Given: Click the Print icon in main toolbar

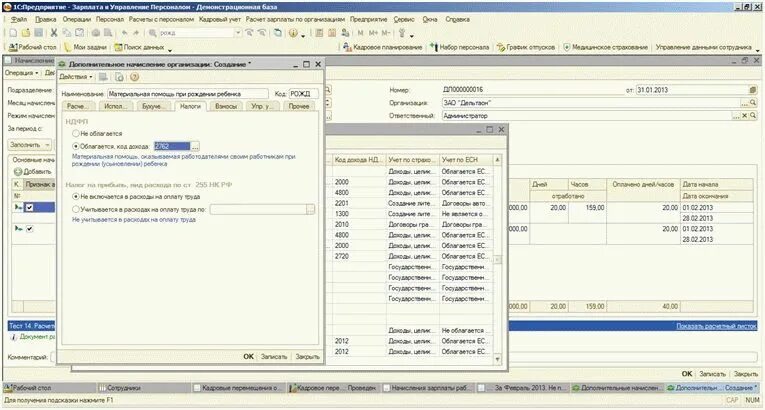Looking at the screenshot, I should [96, 33].
